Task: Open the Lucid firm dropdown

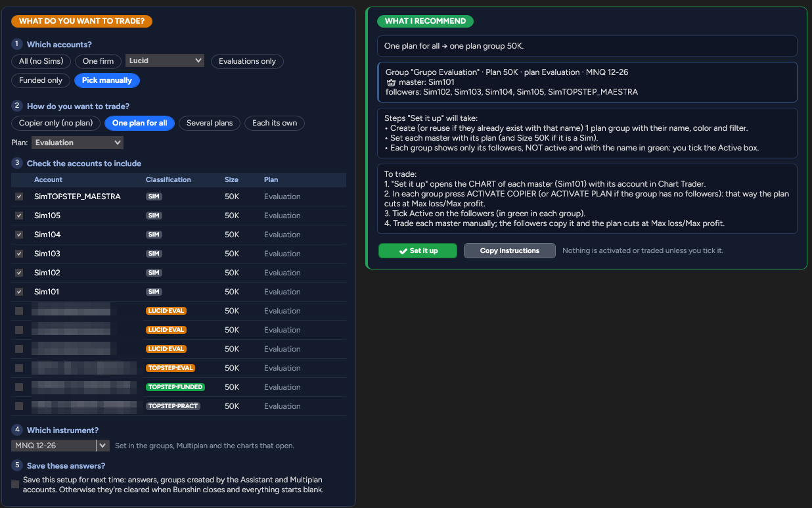Action: 165,60
